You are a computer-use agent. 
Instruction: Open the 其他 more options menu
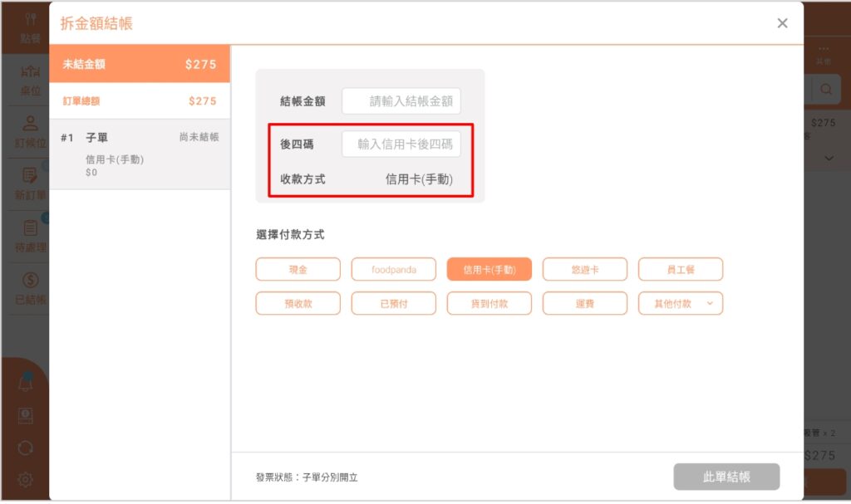click(823, 55)
